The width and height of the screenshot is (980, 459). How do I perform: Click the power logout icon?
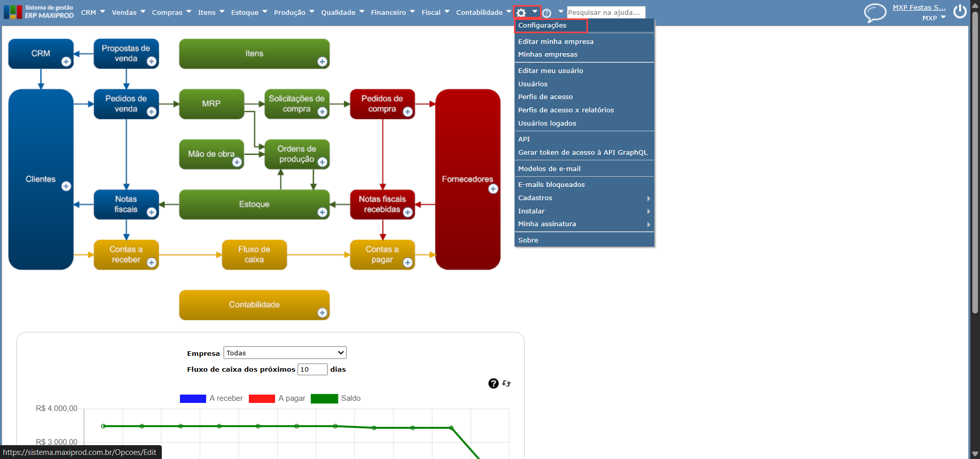point(960,11)
